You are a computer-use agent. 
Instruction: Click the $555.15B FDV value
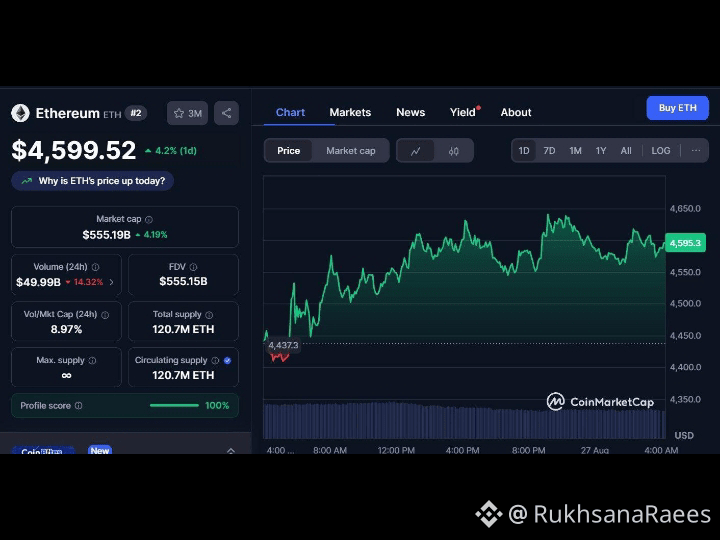tap(183, 281)
